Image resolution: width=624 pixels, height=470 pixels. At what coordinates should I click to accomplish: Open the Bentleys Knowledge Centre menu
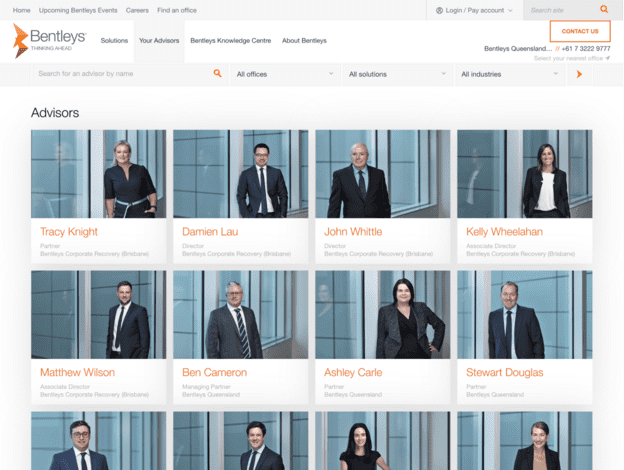230,41
